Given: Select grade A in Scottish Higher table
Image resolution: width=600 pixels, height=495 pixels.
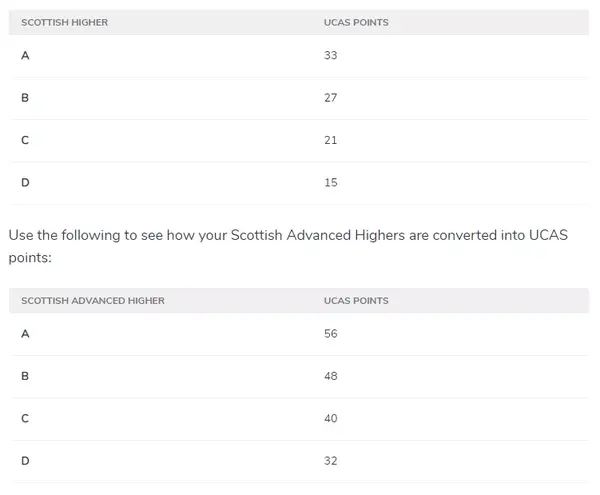Looking at the screenshot, I should (25, 55).
